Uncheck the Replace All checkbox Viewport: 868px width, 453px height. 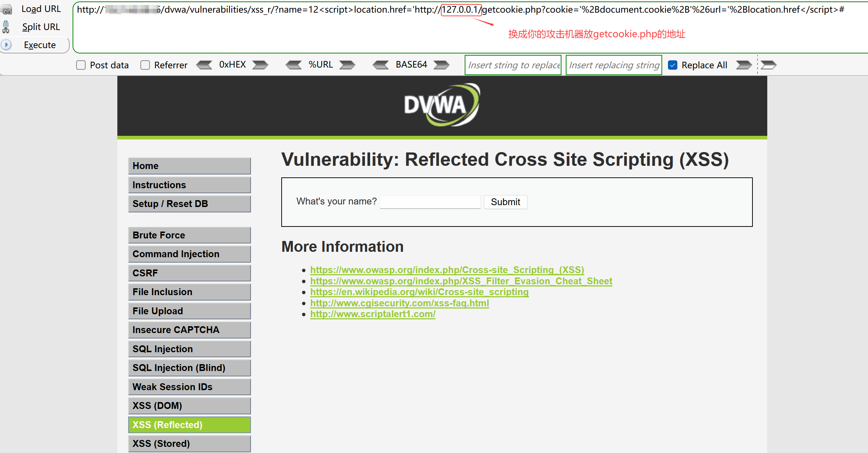[672, 65]
